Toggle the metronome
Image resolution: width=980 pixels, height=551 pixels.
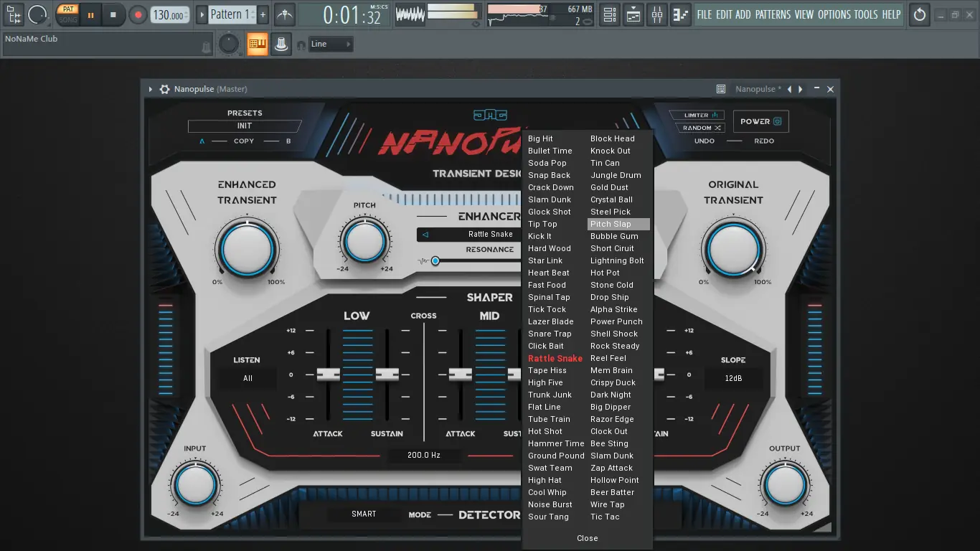coord(284,14)
